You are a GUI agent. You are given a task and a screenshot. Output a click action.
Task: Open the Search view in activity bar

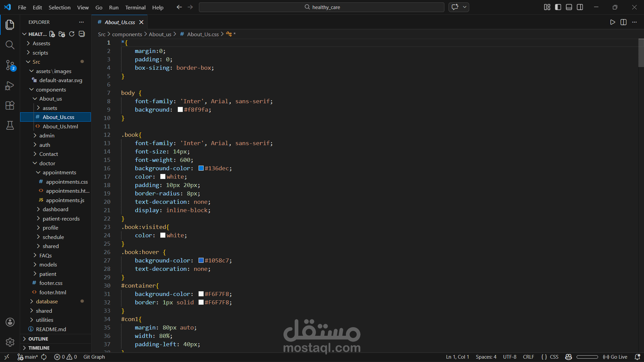pos(10,45)
